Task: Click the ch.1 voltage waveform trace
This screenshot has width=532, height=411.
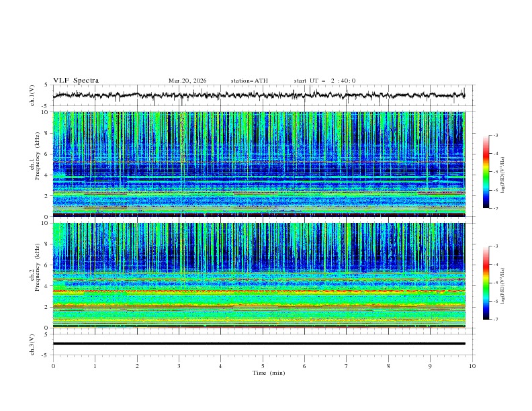Action: [259, 95]
